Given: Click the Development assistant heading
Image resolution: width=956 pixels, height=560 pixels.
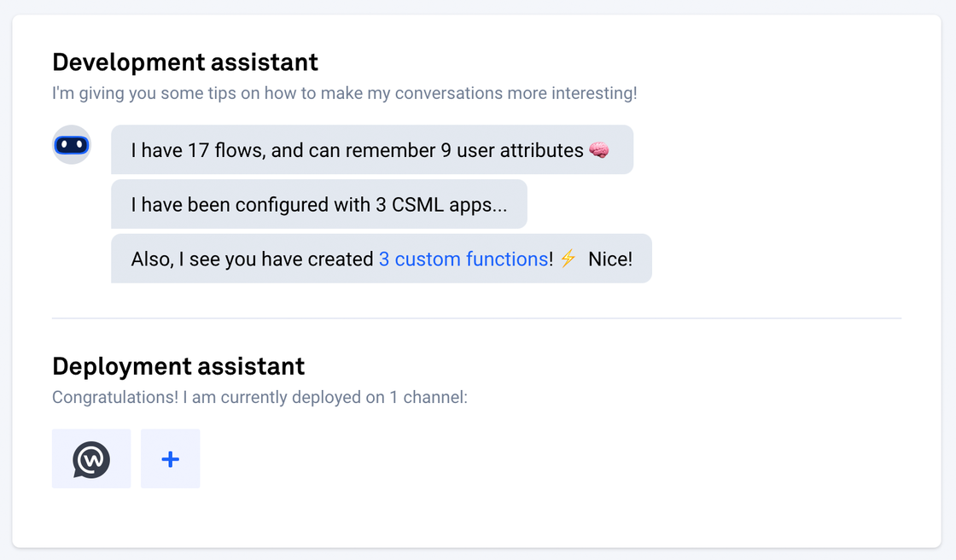Looking at the screenshot, I should point(185,62).
